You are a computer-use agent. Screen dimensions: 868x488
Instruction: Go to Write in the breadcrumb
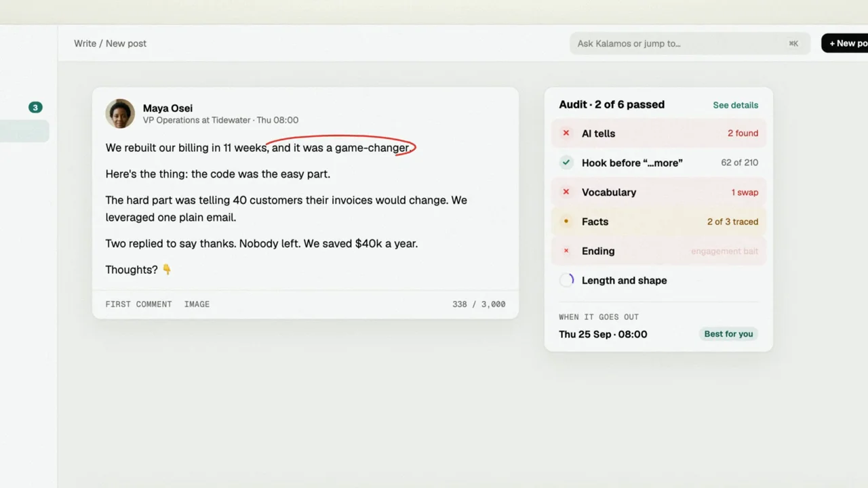pos(85,43)
